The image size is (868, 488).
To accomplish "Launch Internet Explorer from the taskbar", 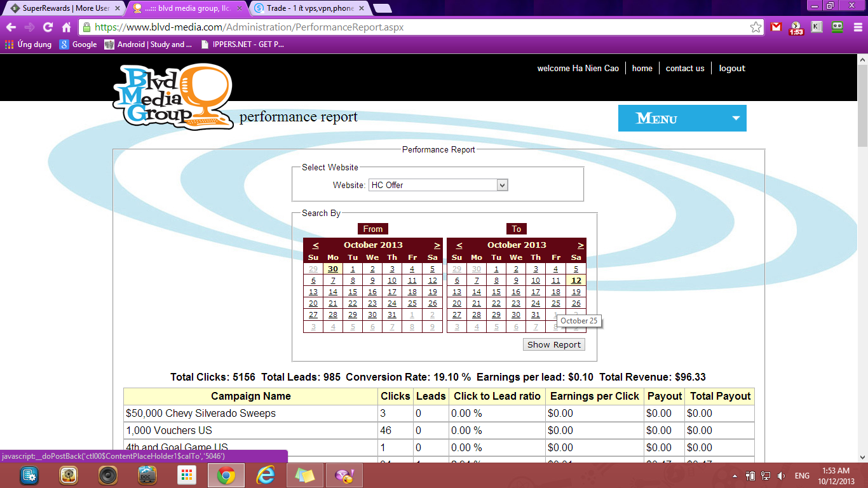I will [266, 475].
